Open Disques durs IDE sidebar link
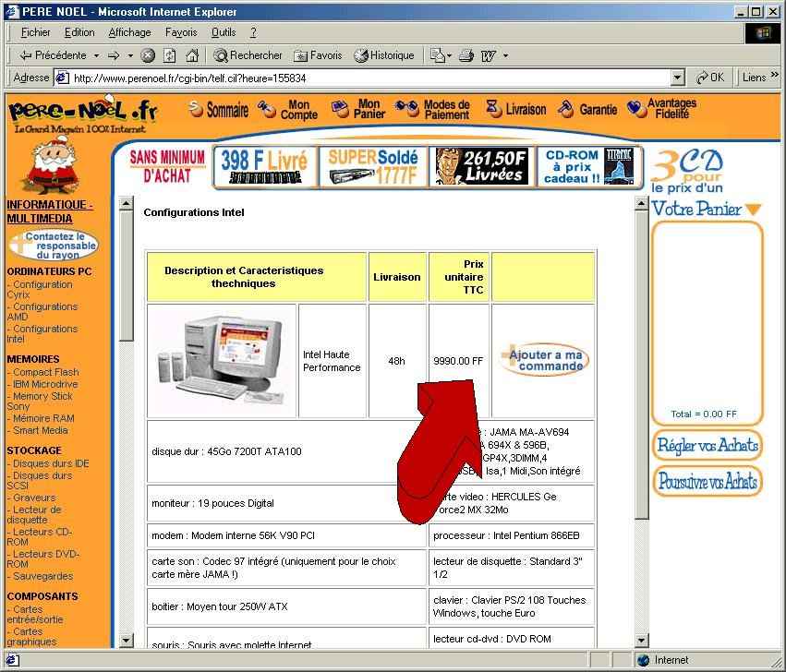The image size is (786, 672). tap(48, 464)
